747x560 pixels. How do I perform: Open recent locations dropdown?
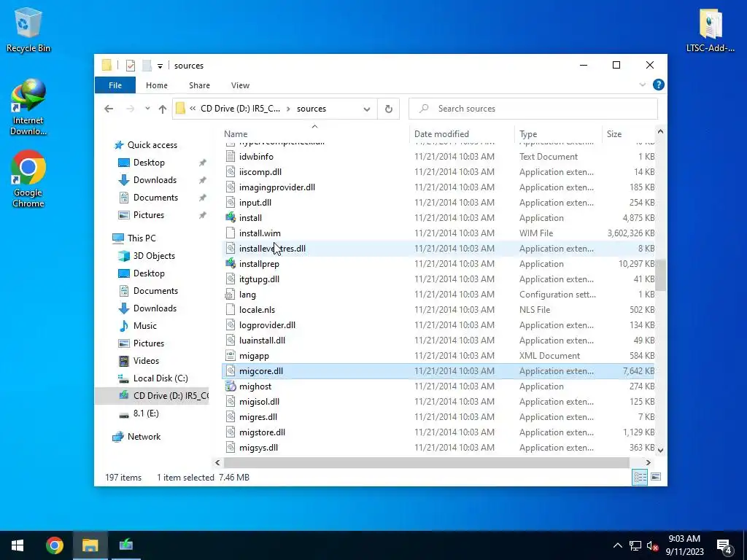[x=147, y=109]
